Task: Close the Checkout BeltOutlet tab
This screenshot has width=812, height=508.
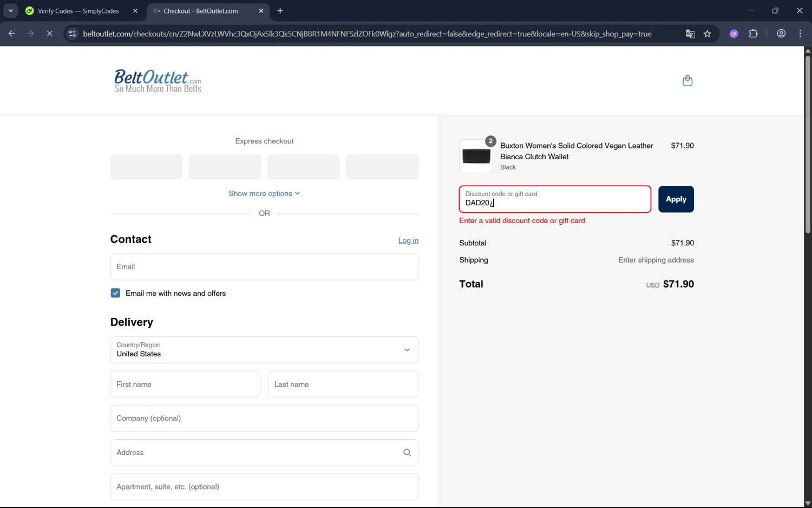Action: pyautogui.click(x=261, y=11)
